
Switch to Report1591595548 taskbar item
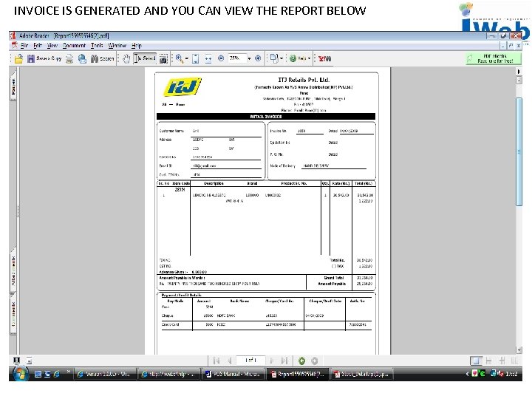click(x=297, y=374)
